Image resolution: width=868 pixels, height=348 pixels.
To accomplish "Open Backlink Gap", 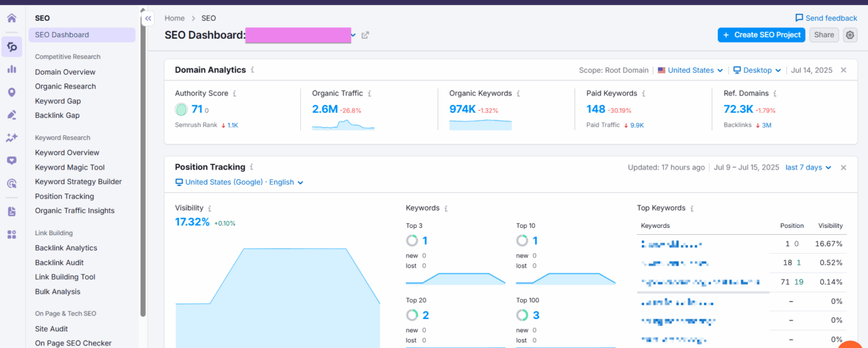I will point(57,115).
